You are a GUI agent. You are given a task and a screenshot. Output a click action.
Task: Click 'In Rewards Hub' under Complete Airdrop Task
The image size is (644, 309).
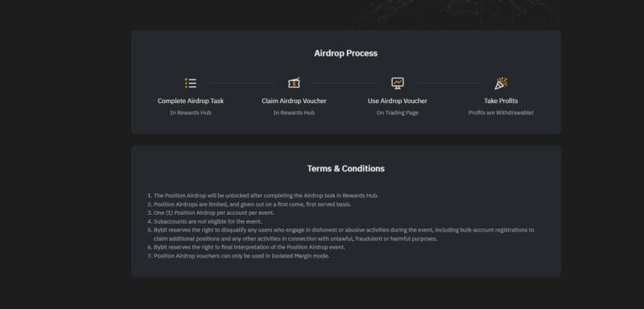point(191,113)
